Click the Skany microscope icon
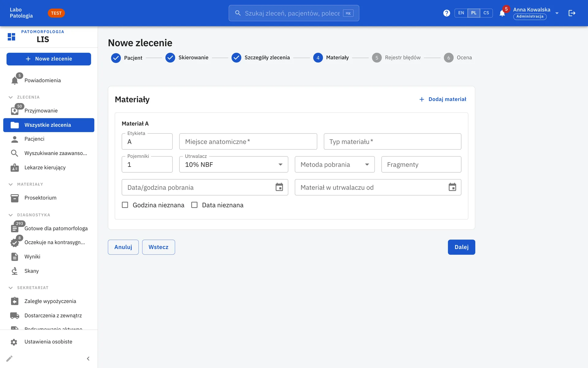The height and width of the screenshot is (368, 588). [14, 271]
